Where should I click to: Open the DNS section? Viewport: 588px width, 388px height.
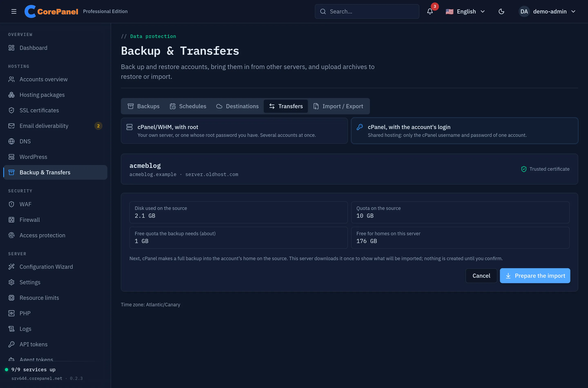pyautogui.click(x=55, y=141)
